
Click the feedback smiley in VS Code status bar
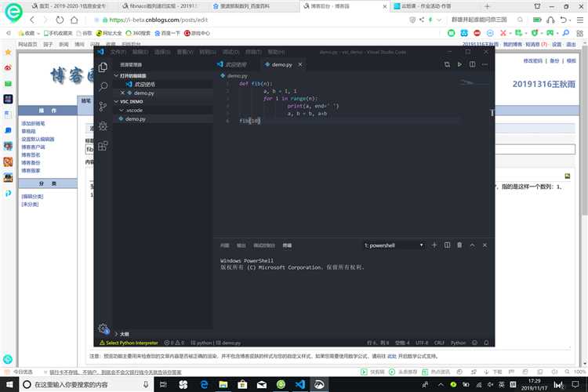point(474,343)
